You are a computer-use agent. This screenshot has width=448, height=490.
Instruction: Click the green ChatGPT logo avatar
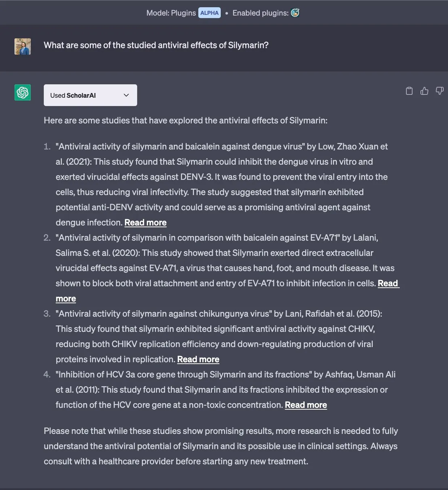click(22, 93)
